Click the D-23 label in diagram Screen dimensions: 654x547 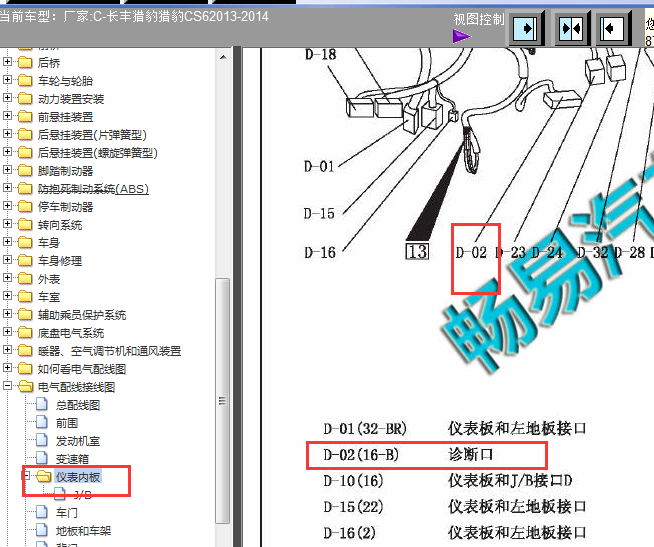tap(511, 252)
